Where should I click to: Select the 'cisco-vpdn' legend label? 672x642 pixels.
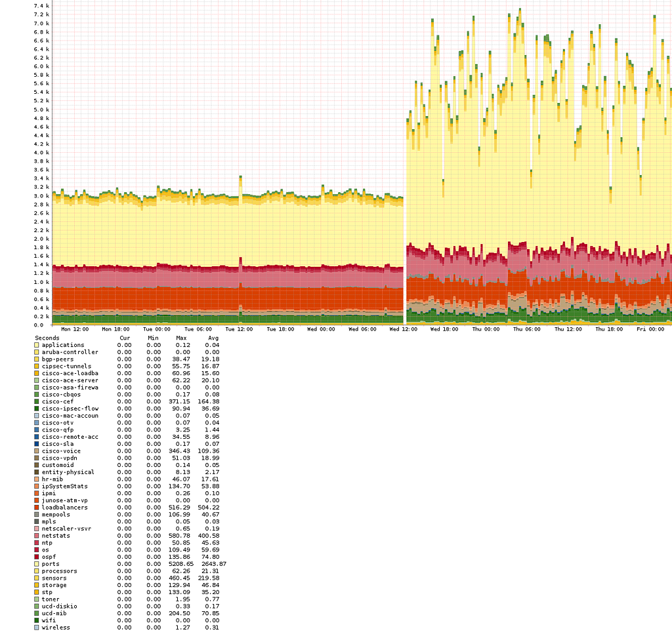click(60, 458)
